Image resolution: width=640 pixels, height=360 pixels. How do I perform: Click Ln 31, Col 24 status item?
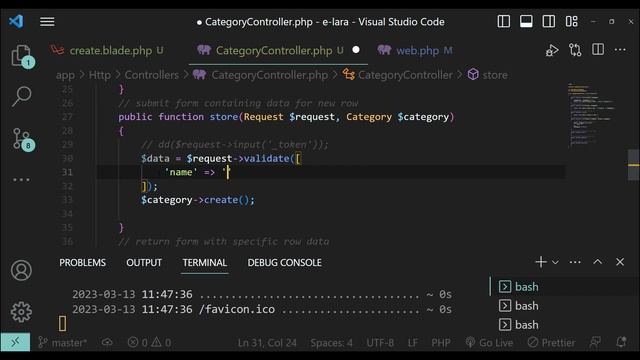(267, 343)
